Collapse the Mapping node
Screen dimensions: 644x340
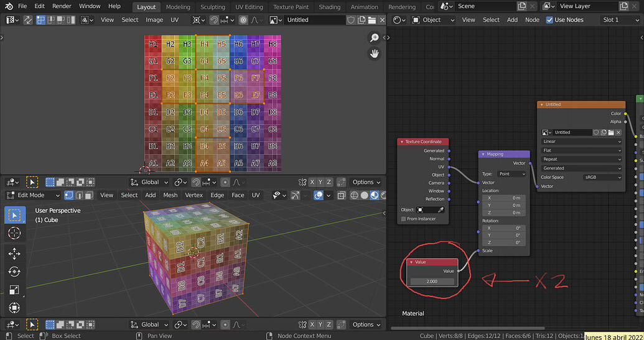click(x=483, y=154)
